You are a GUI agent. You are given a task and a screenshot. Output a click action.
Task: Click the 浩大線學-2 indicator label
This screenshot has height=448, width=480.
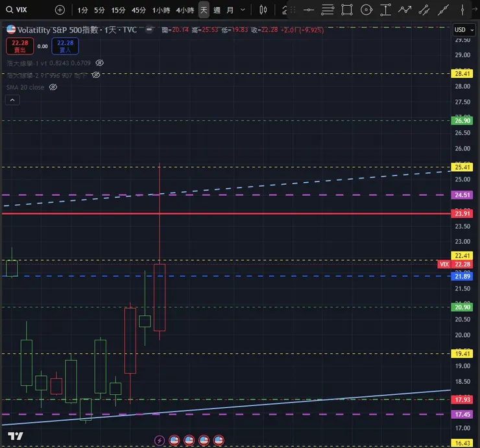point(47,75)
